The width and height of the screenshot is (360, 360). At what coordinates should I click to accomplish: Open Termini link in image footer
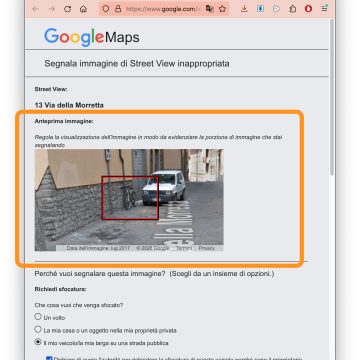tap(184, 248)
